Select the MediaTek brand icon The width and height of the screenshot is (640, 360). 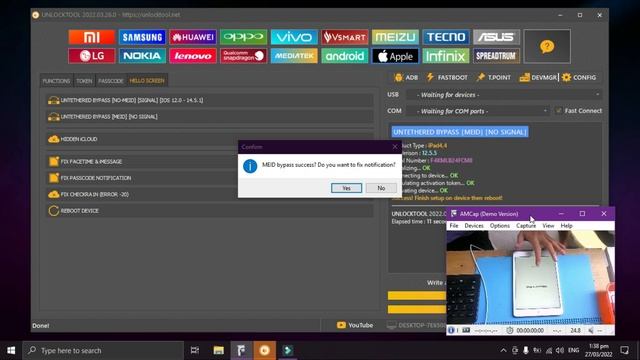294,56
